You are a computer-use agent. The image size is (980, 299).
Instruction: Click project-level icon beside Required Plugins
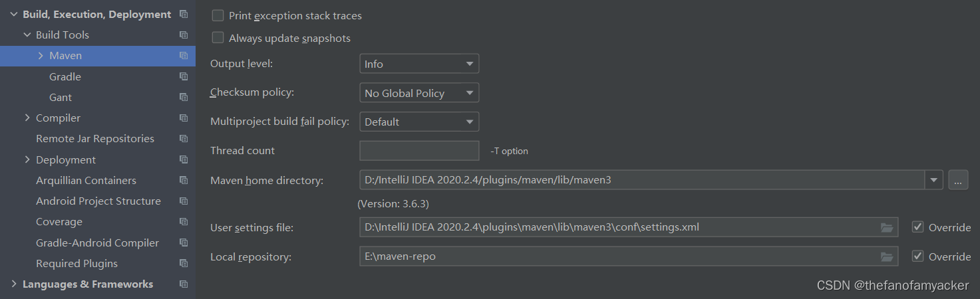click(184, 263)
